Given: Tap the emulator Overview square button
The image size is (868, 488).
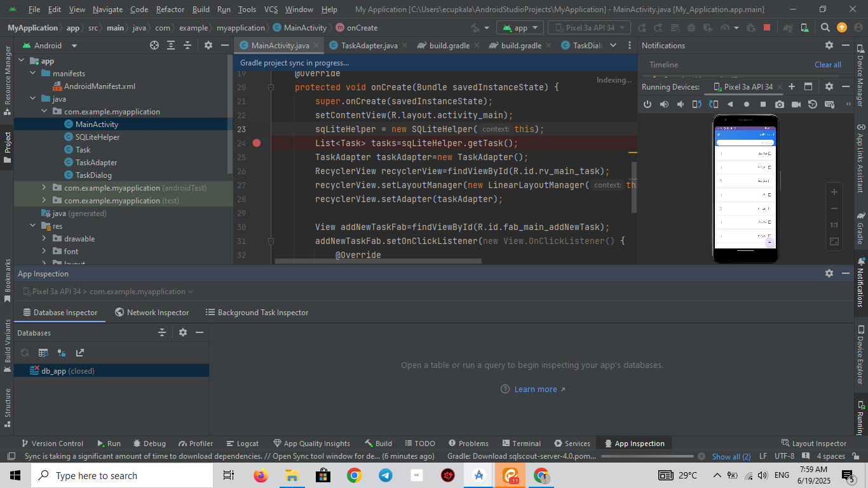Looking at the screenshot, I should click(x=763, y=104).
